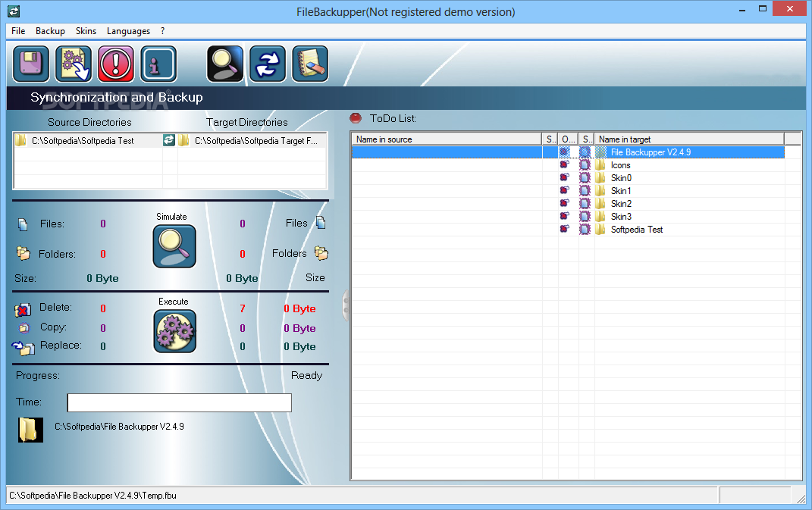Select the Skin0 row
Viewport: 812px width, 510px height.
568,178
